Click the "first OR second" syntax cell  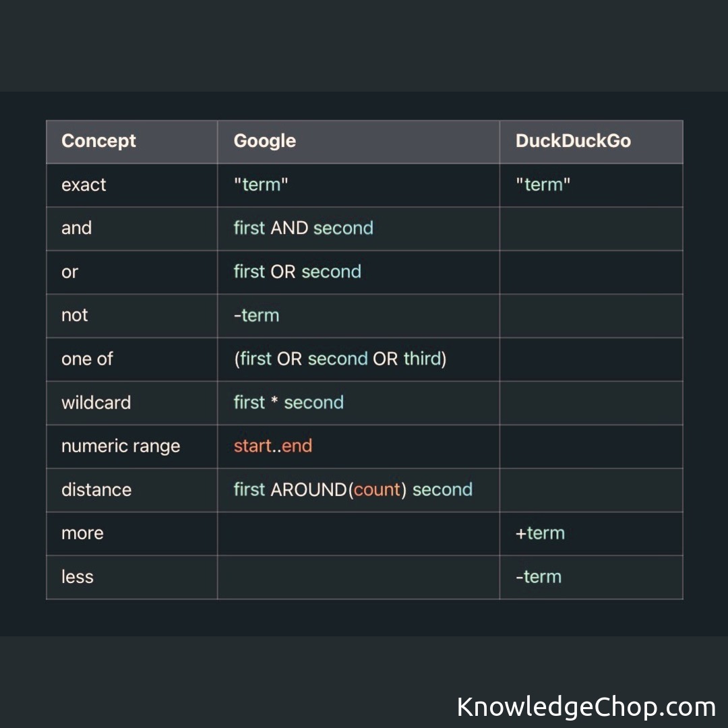(297, 272)
